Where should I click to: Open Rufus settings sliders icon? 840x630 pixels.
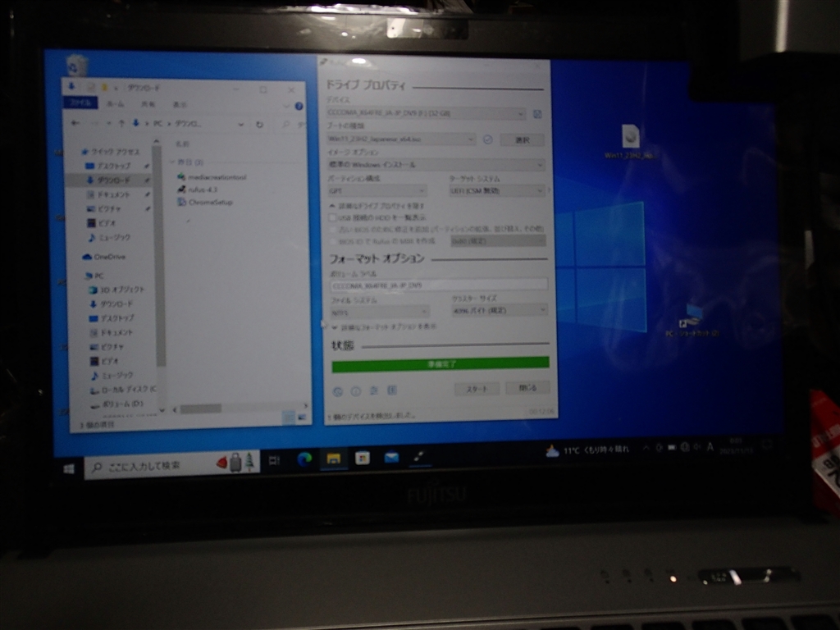coord(374,391)
